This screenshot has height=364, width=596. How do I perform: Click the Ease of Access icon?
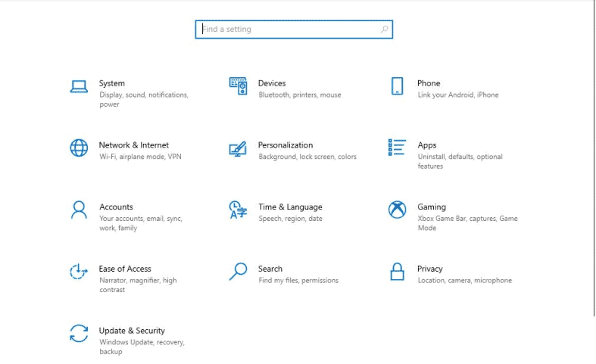79,271
